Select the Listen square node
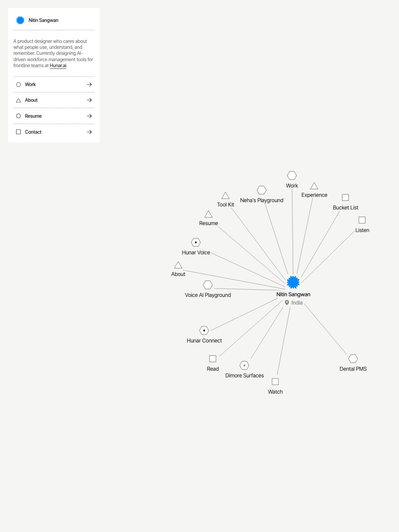Screen dimensions: 399x532 coord(362,220)
